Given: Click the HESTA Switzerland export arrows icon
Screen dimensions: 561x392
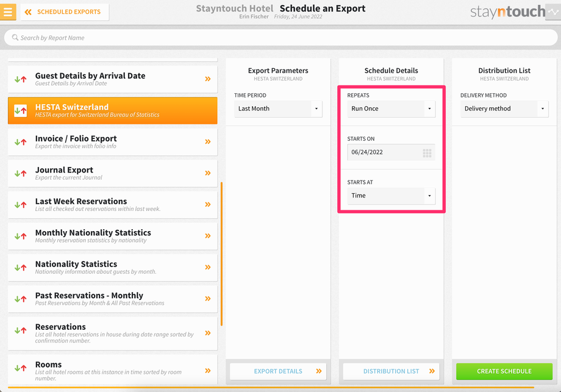Looking at the screenshot, I should tap(20, 110).
